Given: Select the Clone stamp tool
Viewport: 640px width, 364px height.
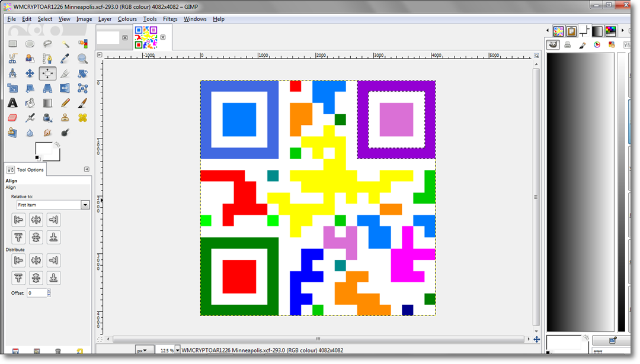Looking at the screenshot, I should click(x=65, y=118).
